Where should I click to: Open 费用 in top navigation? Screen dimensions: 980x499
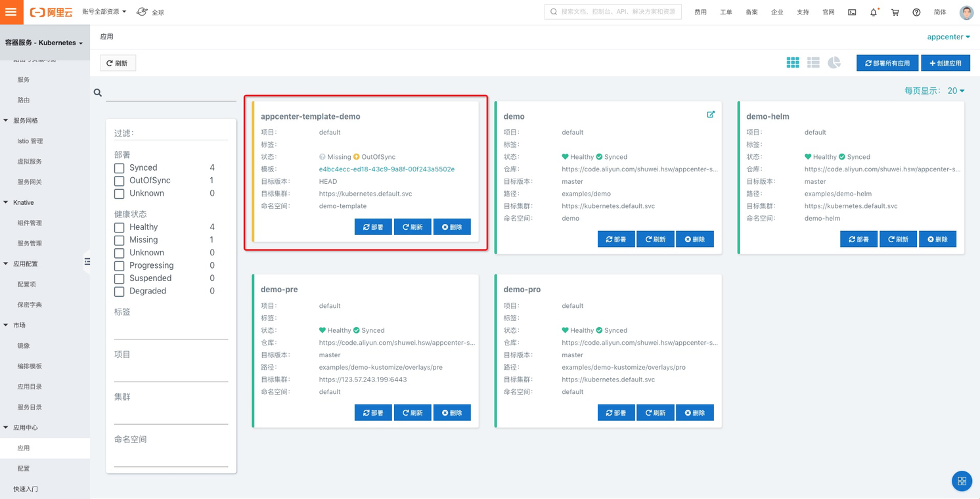pos(701,12)
